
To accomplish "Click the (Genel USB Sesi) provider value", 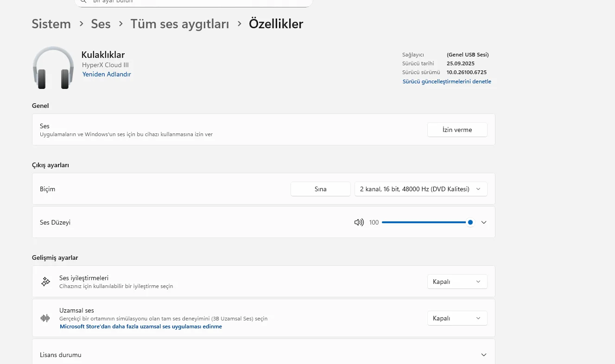I will tap(468, 55).
